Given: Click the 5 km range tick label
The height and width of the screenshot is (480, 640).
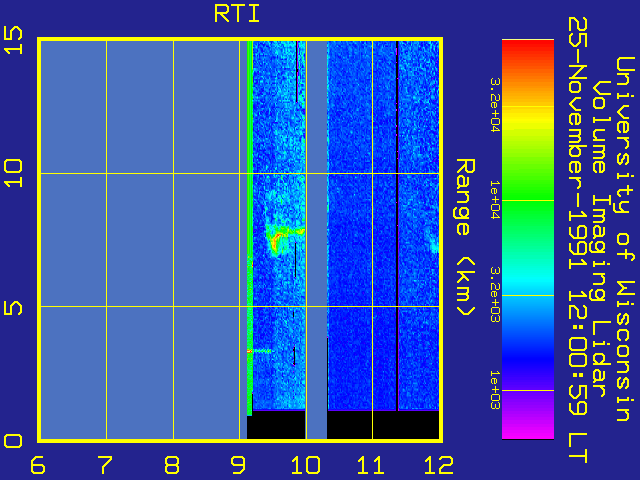Looking at the screenshot, I should pos(13,307).
